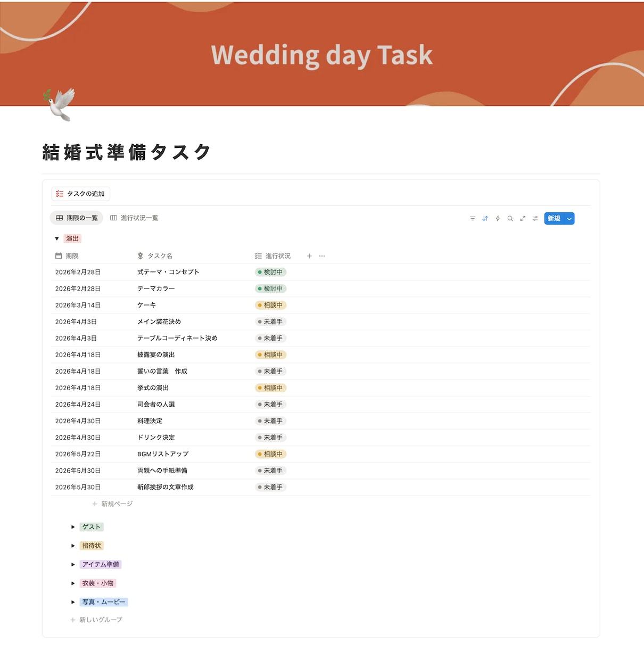Expand the ゲスト group
Viewport: 644px width, 660px height.
click(73, 527)
